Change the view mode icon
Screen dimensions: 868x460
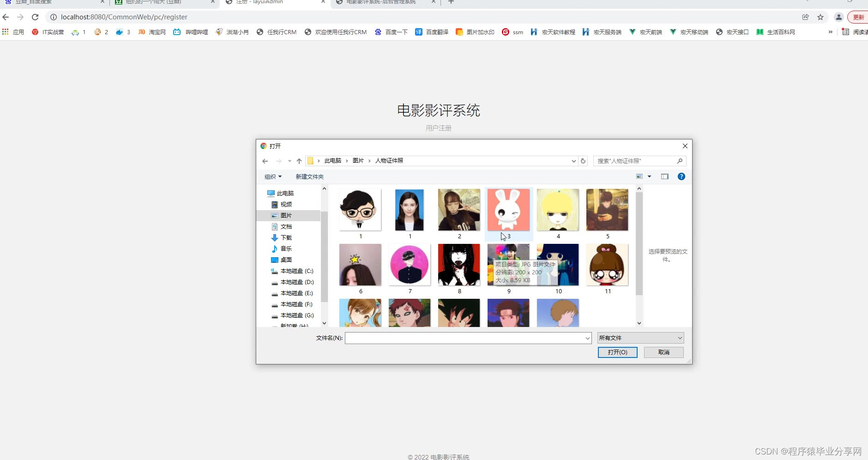click(x=639, y=176)
